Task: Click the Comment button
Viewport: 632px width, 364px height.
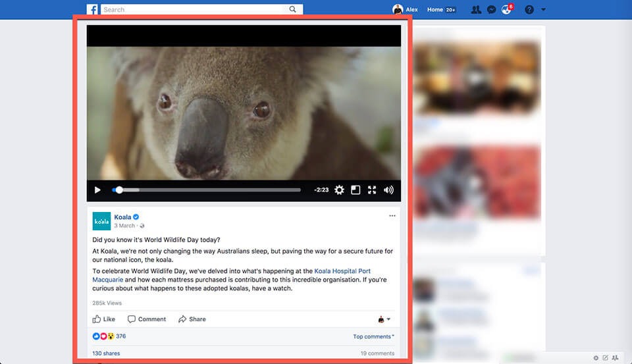Action: tap(147, 319)
